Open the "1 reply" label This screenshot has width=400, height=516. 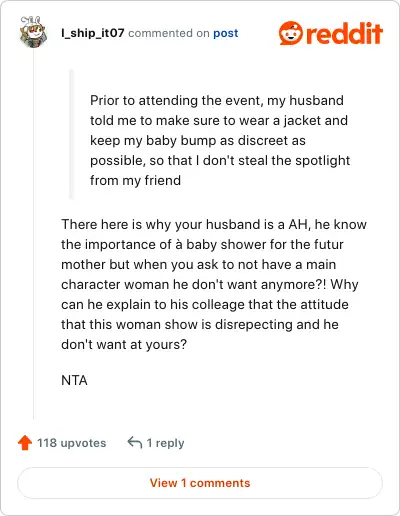(165, 443)
